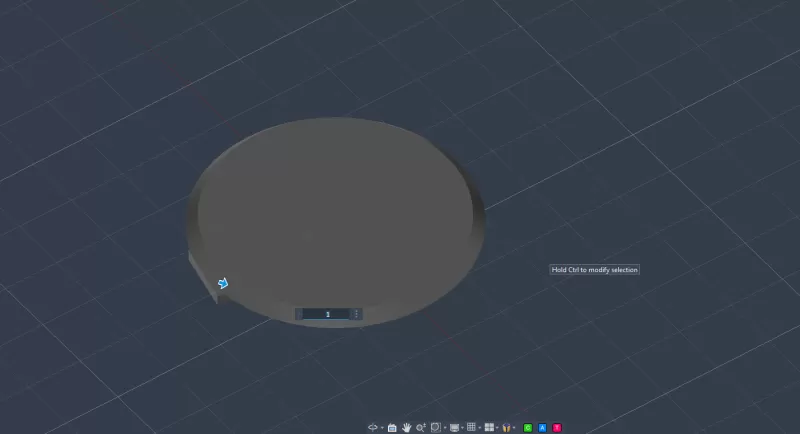The height and width of the screenshot is (434, 800).
Task: Toggle the green C indicator button
Action: point(528,427)
